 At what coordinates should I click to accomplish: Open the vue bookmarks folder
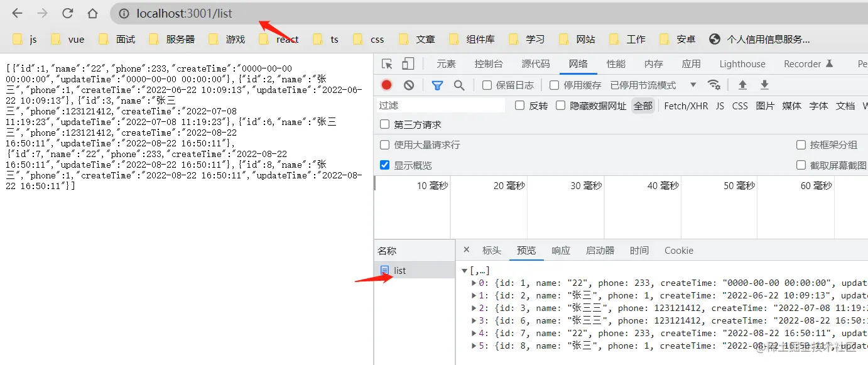[68, 39]
